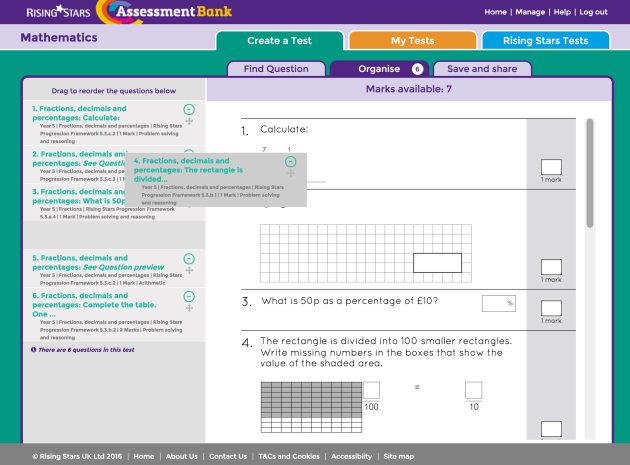Remove question 5 with its minus icon
This screenshot has width=630, height=465.
point(189,258)
